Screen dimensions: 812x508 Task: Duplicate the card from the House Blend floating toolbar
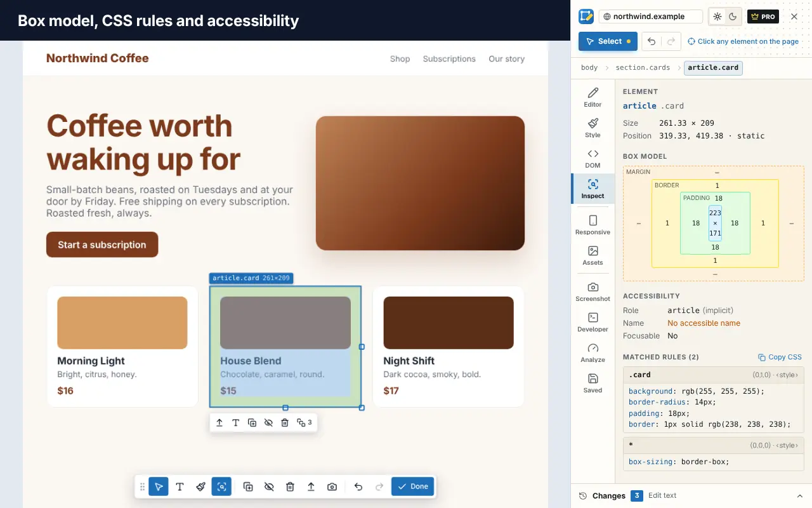[x=252, y=422]
